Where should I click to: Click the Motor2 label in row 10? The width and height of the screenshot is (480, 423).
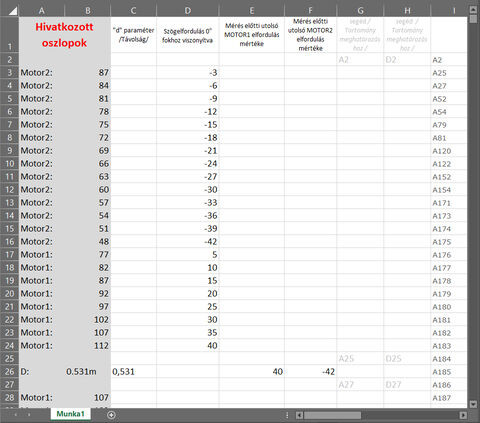coord(42,164)
